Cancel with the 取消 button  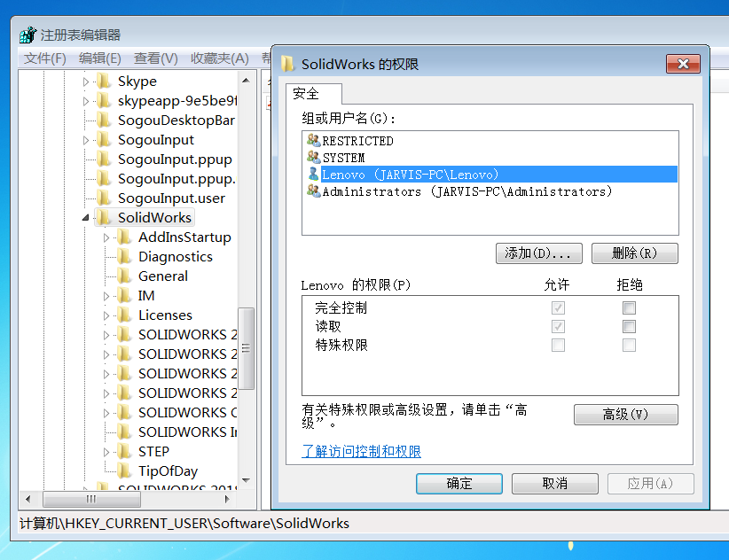[x=554, y=484]
